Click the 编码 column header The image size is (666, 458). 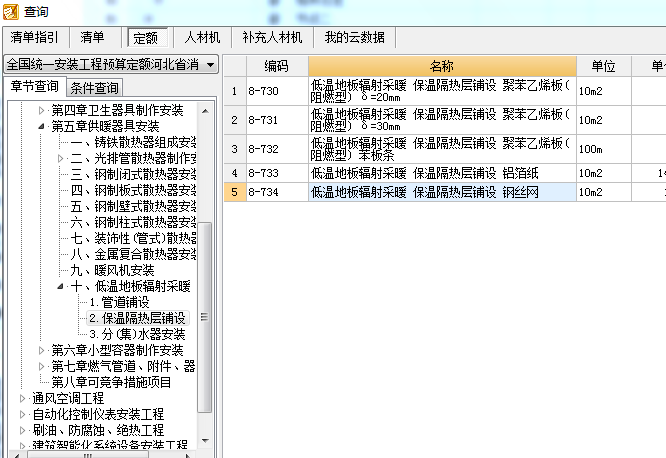[277, 66]
